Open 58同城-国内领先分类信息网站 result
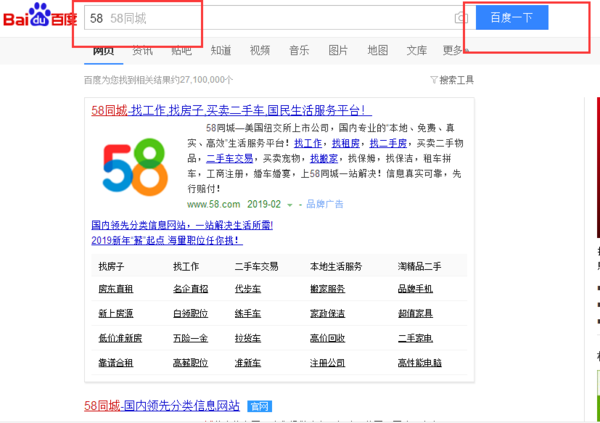This screenshot has width=600, height=423. coord(162,406)
